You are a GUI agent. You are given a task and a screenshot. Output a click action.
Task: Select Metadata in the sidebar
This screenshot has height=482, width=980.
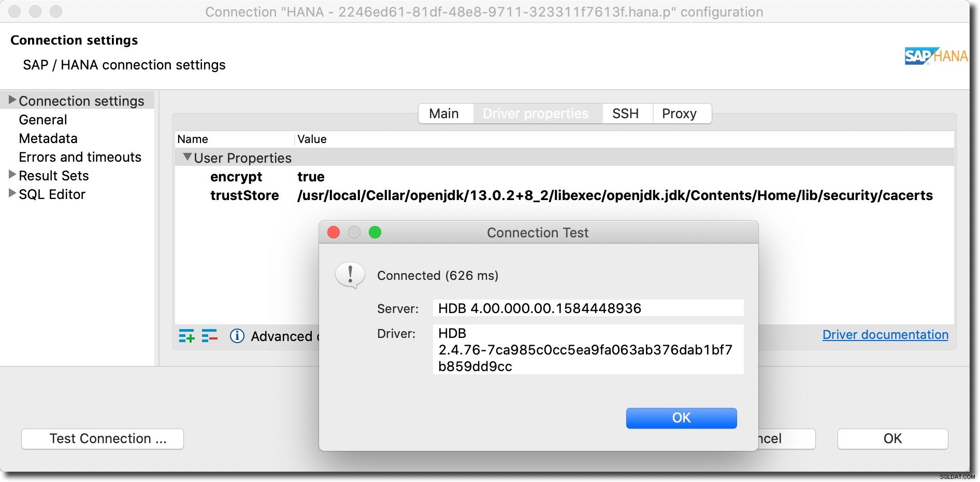pyautogui.click(x=48, y=138)
